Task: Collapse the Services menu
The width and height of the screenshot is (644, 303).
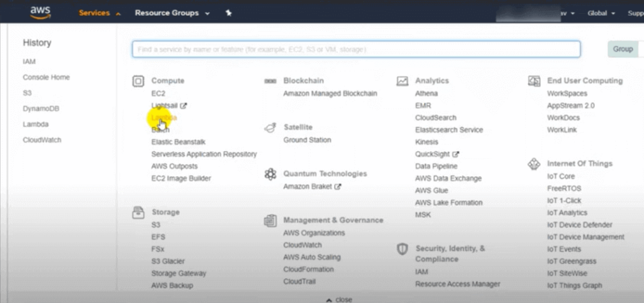Action: point(100,13)
